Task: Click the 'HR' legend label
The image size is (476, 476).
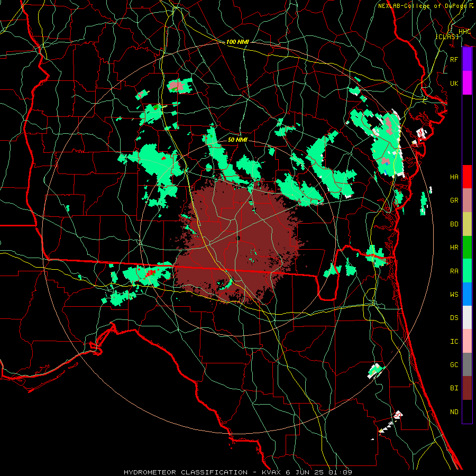Action: tap(454, 248)
